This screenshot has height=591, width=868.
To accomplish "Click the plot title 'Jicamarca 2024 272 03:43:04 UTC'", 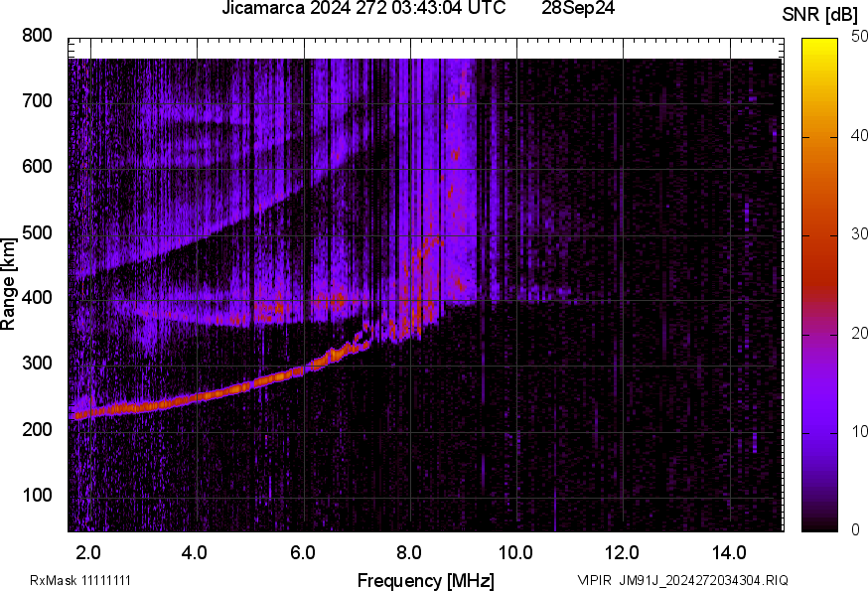I will click(363, 8).
